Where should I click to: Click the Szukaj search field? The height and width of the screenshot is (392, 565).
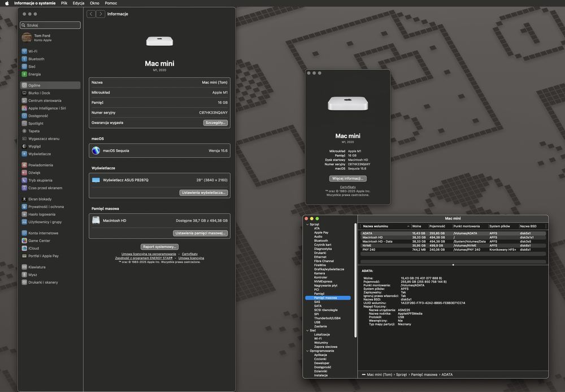click(50, 25)
